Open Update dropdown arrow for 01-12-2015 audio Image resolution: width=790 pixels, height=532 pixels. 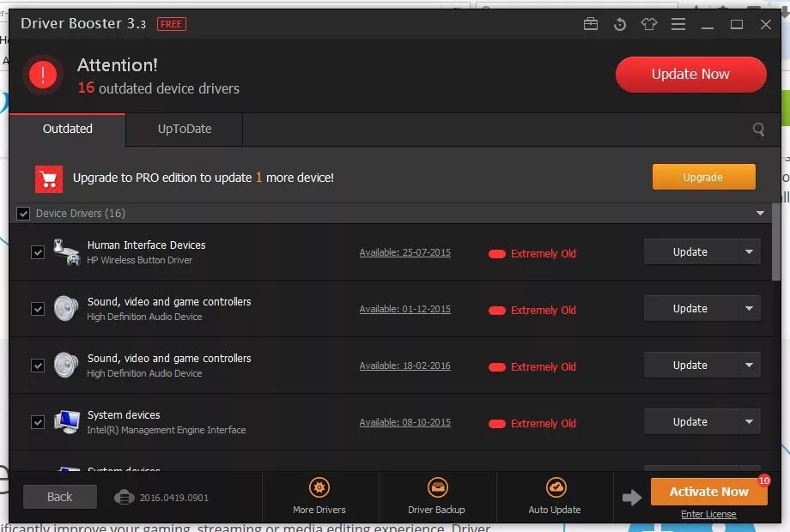coord(750,309)
